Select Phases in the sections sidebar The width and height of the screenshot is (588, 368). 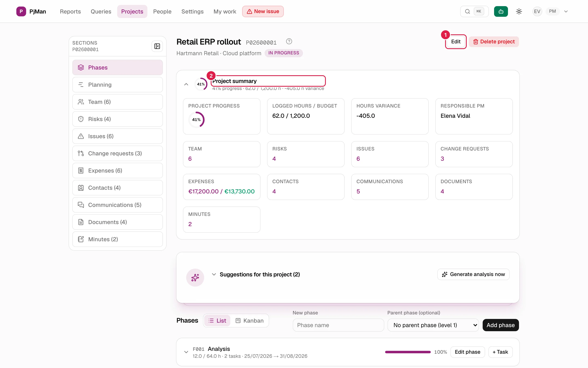tap(118, 67)
